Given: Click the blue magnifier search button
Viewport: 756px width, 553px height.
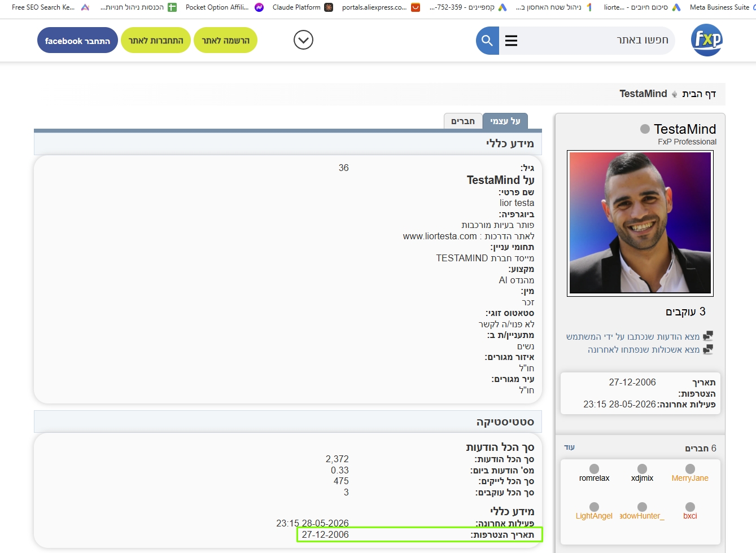Looking at the screenshot, I should pyautogui.click(x=487, y=41).
